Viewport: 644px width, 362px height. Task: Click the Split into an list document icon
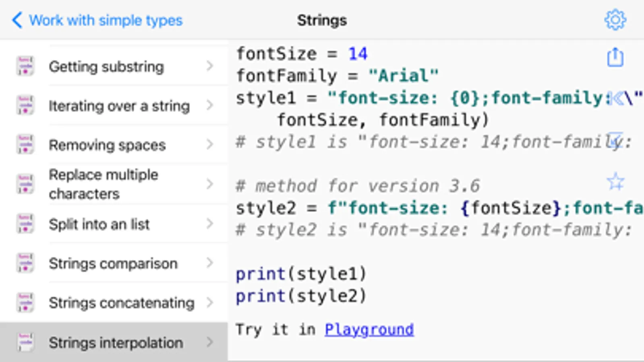point(25,224)
